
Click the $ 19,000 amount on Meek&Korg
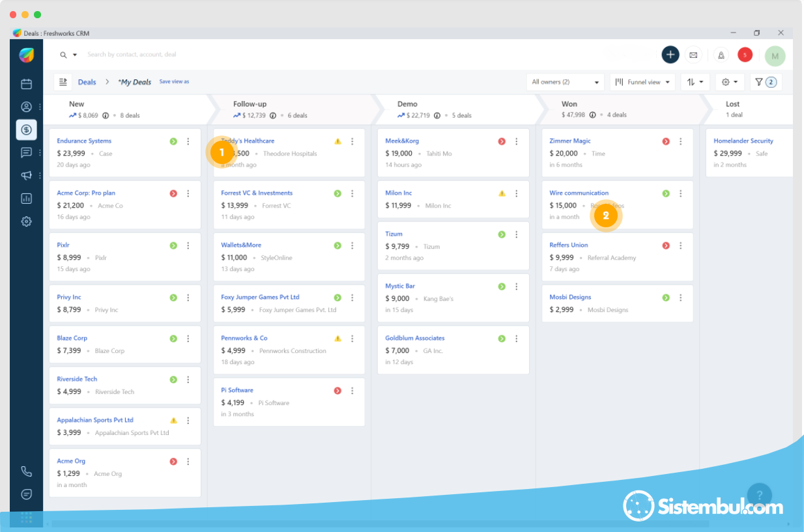coord(399,154)
